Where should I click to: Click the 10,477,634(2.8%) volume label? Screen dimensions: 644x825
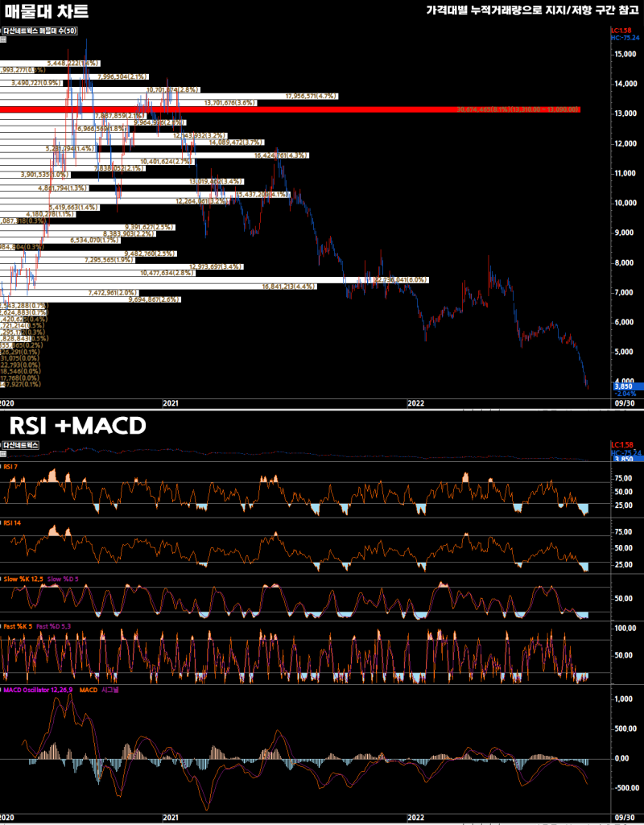coord(167,273)
